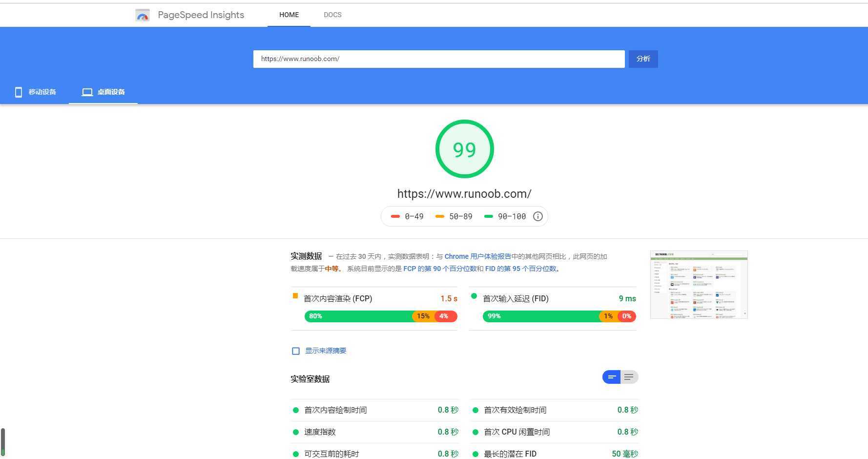868x459 pixels.
Task: Click the FID 1% orange bar segment
Action: click(x=608, y=316)
